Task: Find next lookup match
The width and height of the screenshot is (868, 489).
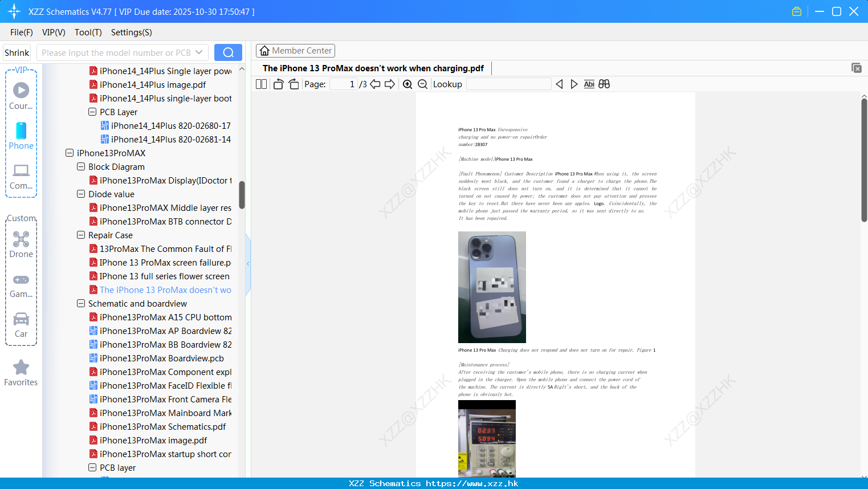Action: coord(574,84)
